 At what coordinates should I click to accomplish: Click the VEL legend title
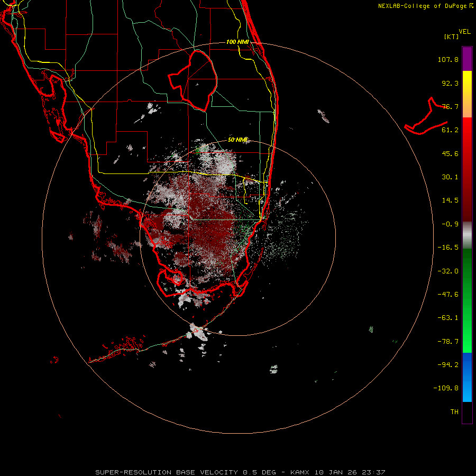pos(464,32)
